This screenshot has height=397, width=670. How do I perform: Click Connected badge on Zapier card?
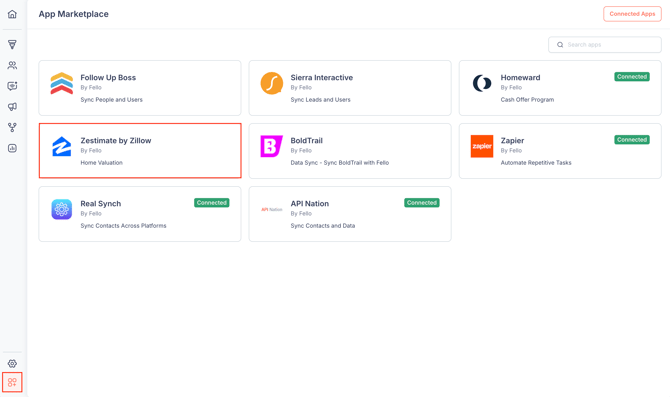click(x=632, y=140)
